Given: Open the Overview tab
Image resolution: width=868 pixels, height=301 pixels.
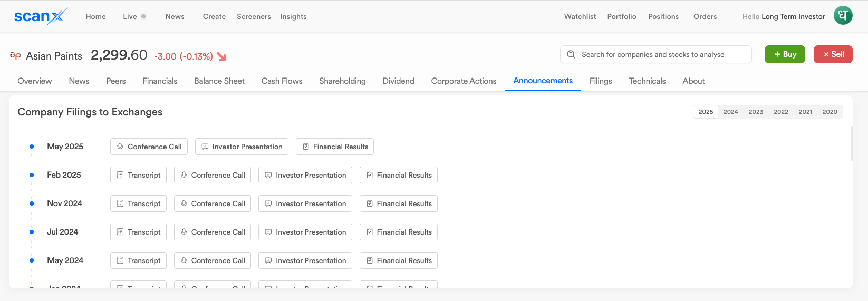Looking at the screenshot, I should click(35, 81).
